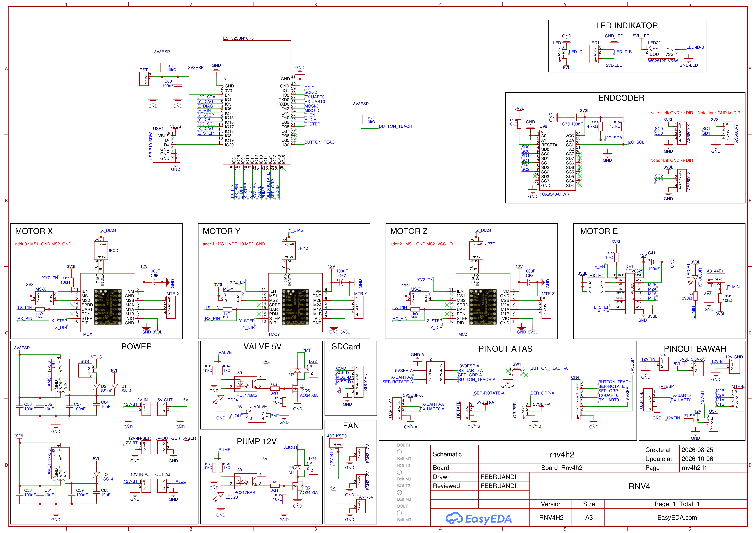Click the 'addr 1 : MS1=VCC_IO MS2=GND' note
The width and height of the screenshot is (756, 533).
(234, 244)
